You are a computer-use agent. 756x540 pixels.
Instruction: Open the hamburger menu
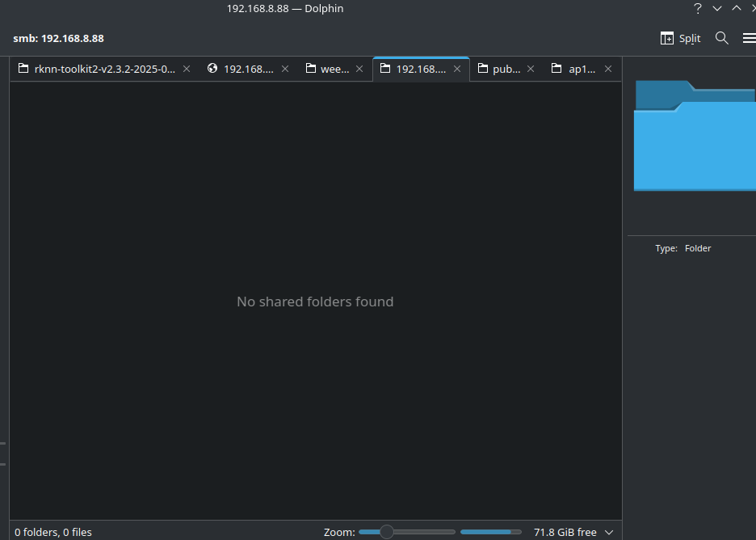[750, 38]
